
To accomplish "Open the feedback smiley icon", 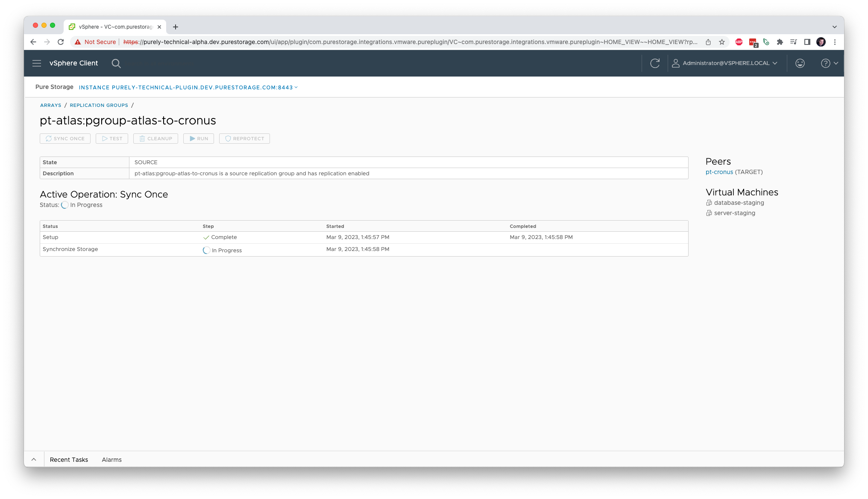I will pyautogui.click(x=800, y=63).
